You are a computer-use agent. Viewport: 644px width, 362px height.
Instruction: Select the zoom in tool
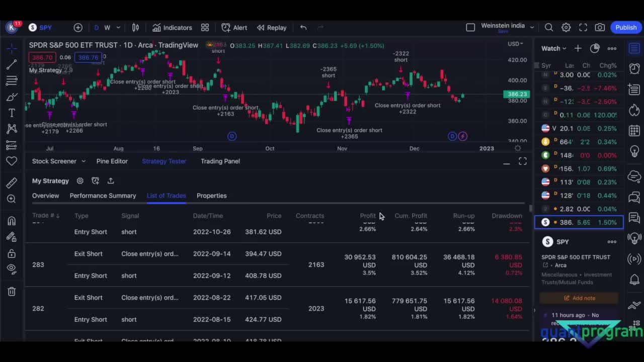tap(12, 199)
